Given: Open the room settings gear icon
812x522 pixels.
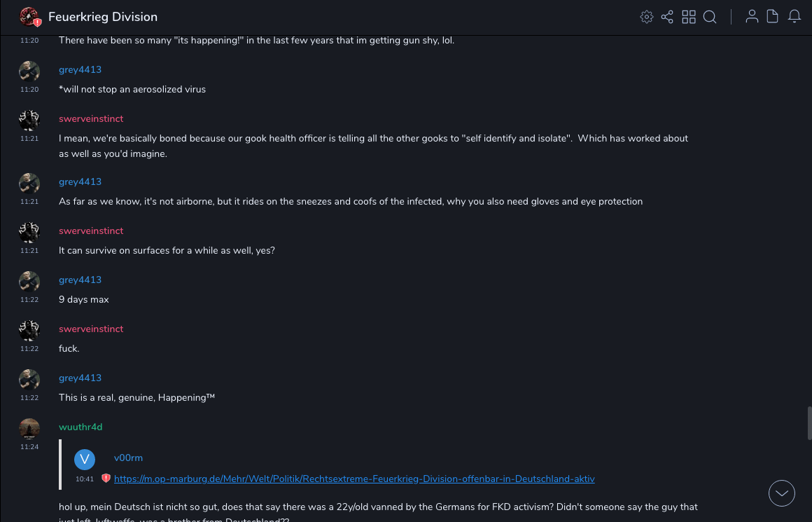Looking at the screenshot, I should pos(647,17).
